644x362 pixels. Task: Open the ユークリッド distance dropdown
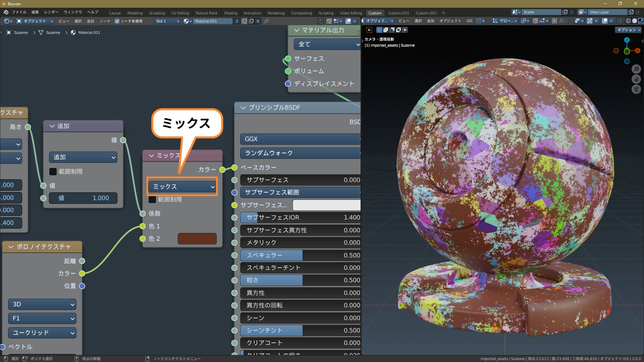(42, 333)
